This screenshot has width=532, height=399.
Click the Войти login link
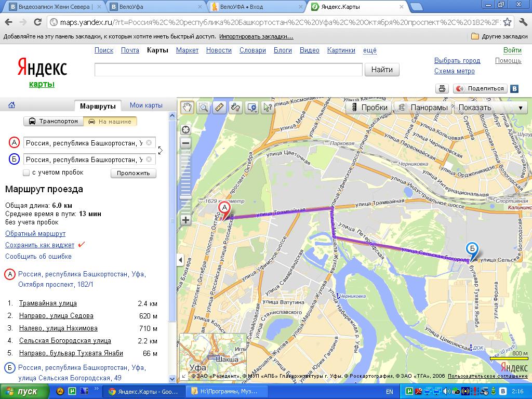point(512,50)
